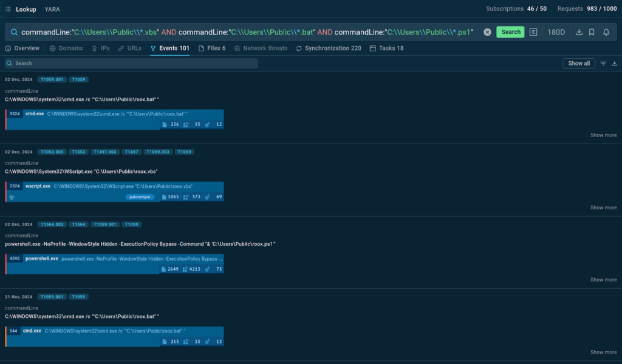Click the bell notification icon
Image resolution: width=622 pixels, height=364 pixels.
pos(606,32)
